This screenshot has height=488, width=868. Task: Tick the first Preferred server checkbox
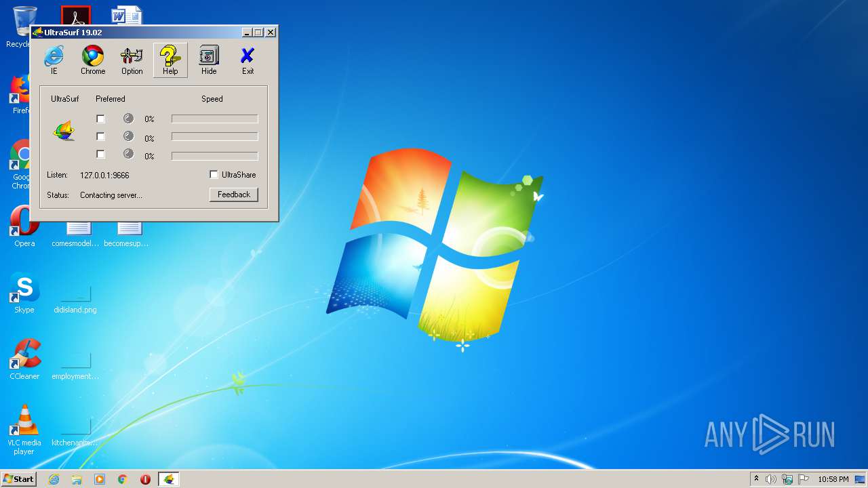pyautogui.click(x=100, y=119)
